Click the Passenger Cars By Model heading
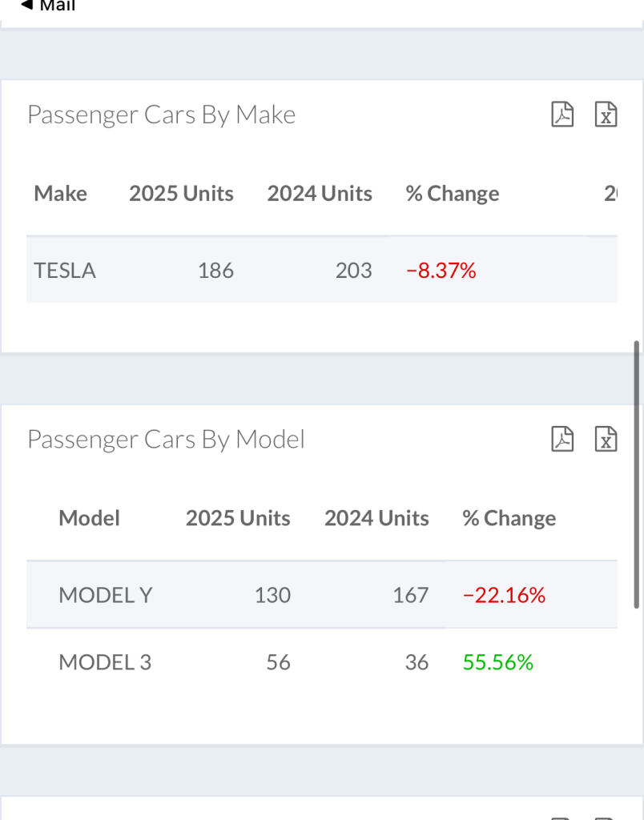This screenshot has width=644, height=820. coord(166,439)
